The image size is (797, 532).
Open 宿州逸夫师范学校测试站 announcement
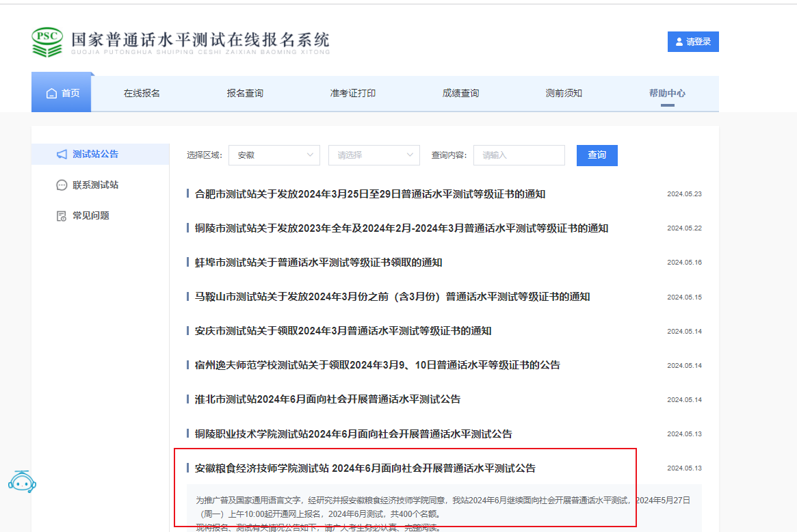coord(378,365)
